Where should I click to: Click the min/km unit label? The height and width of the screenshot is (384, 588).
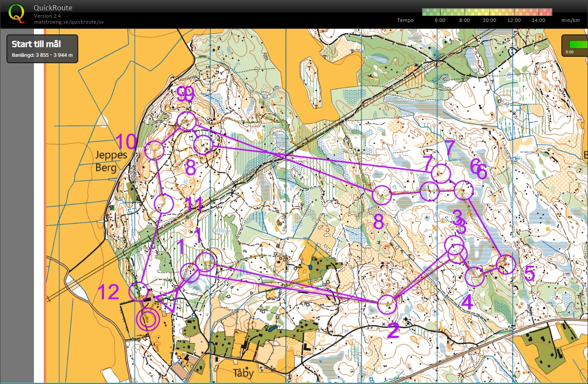(x=570, y=20)
